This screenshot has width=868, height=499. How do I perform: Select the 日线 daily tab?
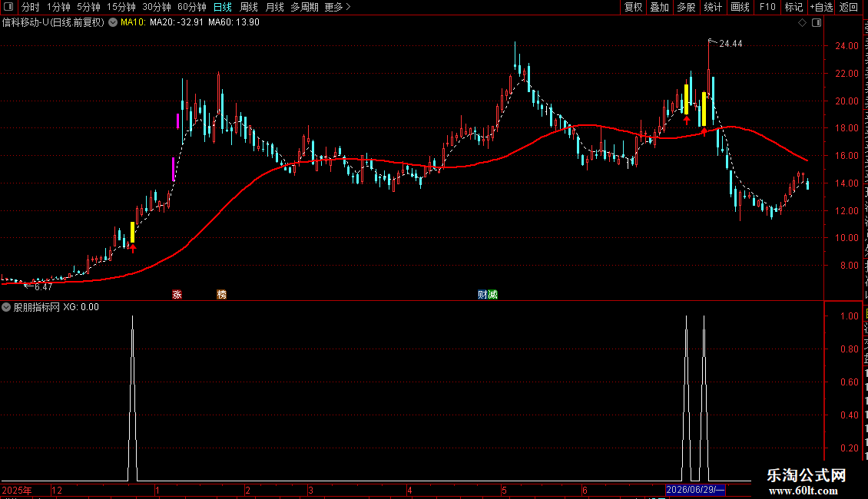pyautogui.click(x=223, y=7)
